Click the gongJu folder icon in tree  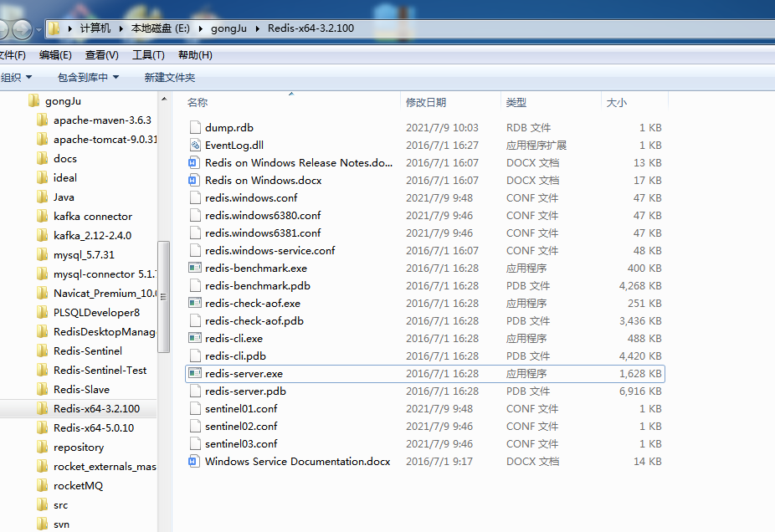pos(33,100)
